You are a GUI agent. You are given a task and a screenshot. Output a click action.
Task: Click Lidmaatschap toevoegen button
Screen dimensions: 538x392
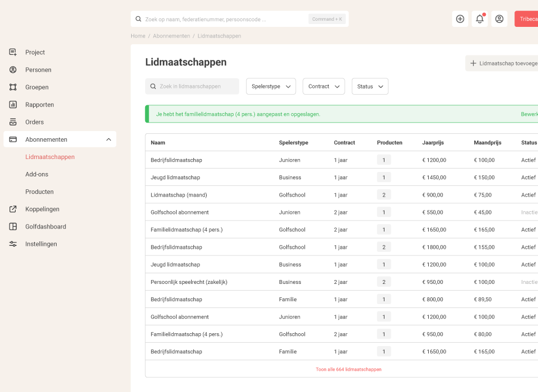tap(502, 63)
